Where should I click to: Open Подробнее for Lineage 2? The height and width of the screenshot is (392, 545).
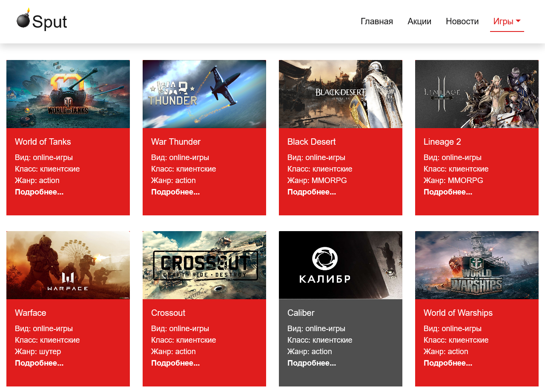click(448, 192)
